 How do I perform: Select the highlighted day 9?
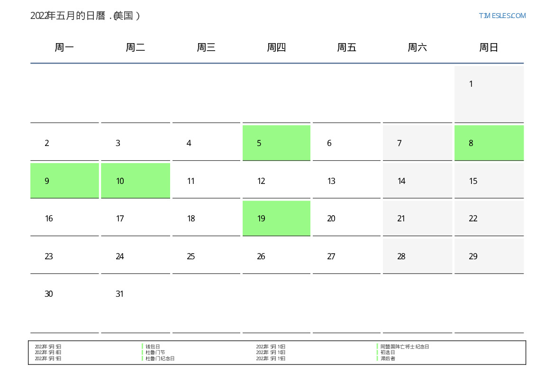tap(64, 181)
